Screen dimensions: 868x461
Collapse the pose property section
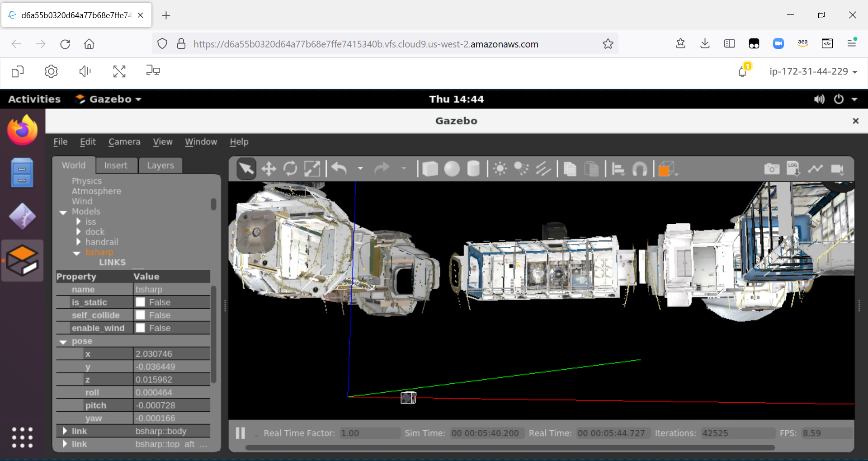63,341
